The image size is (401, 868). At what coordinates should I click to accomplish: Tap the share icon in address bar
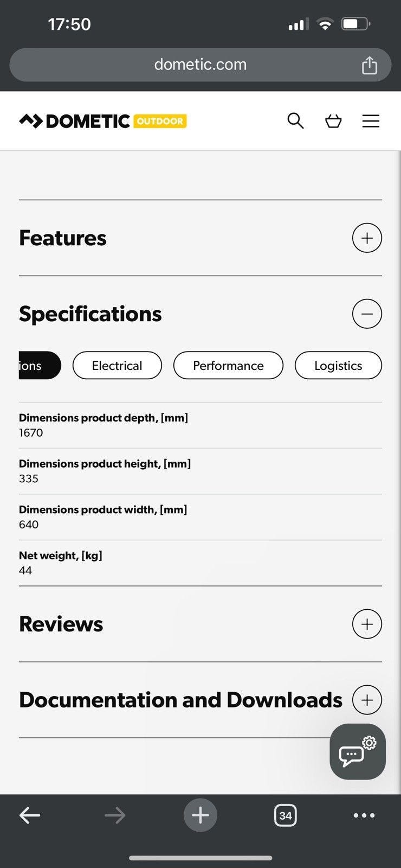(369, 65)
